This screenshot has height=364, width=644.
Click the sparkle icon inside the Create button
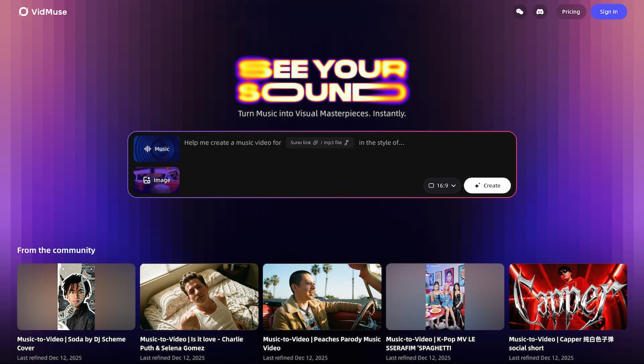(x=477, y=185)
